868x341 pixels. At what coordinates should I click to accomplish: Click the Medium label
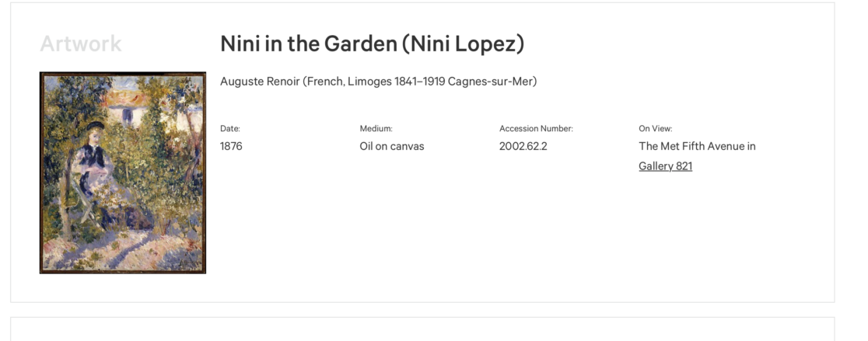pyautogui.click(x=376, y=129)
